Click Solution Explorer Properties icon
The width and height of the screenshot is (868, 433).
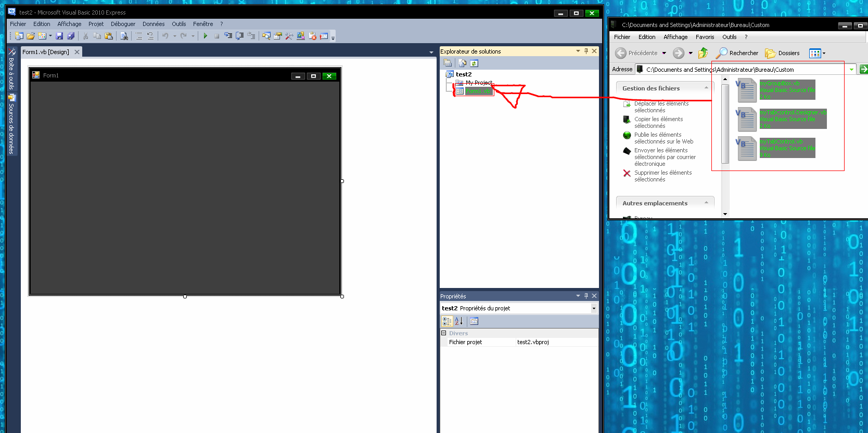[x=447, y=63]
